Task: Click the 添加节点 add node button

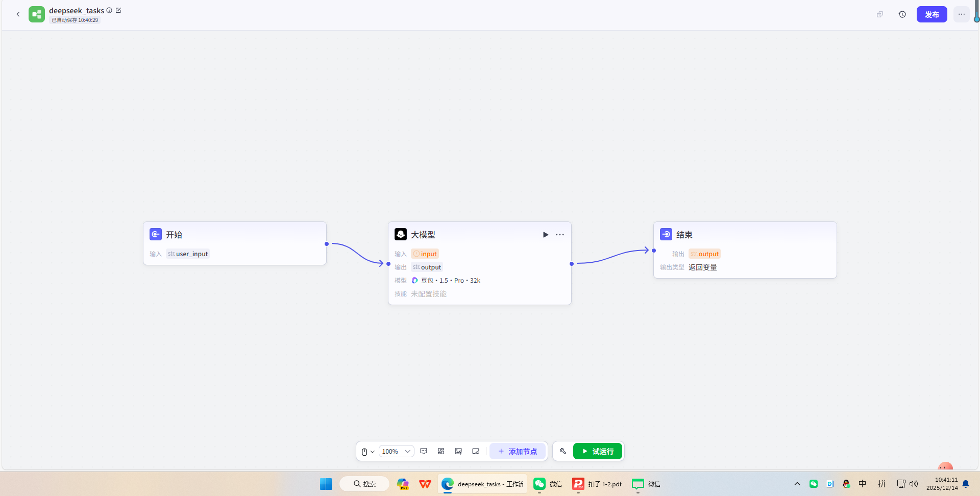Action: (x=518, y=451)
